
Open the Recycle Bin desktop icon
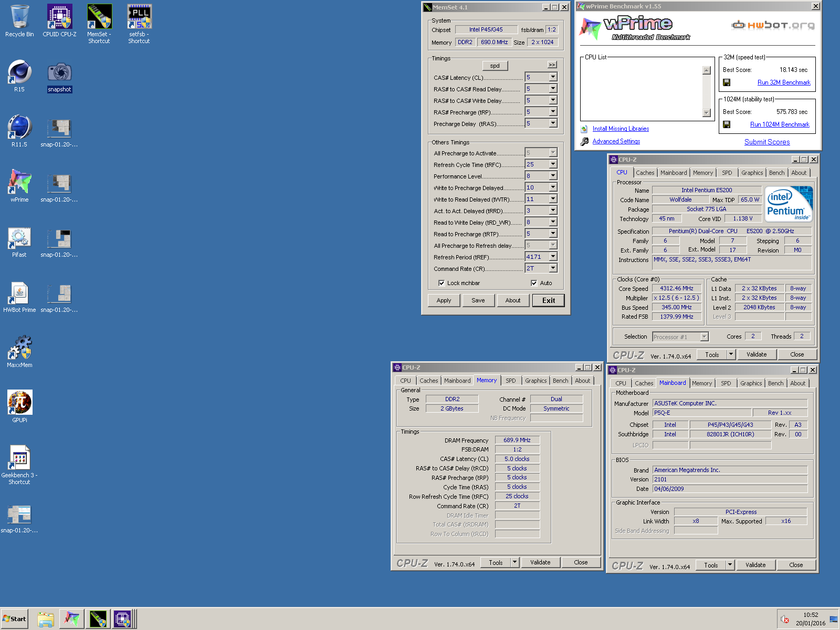19,21
